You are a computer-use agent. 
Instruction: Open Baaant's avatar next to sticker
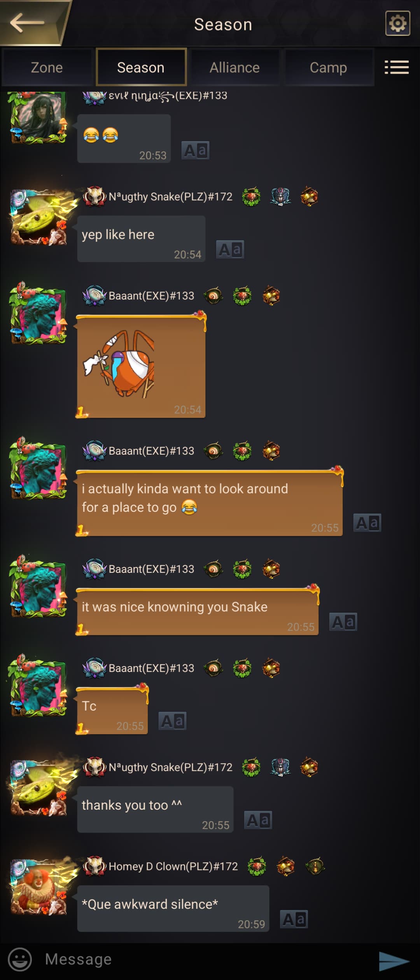38,313
